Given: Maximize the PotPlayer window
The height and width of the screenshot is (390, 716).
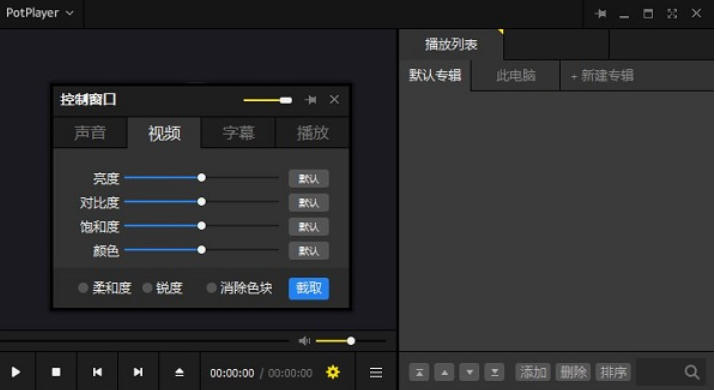Looking at the screenshot, I should (x=648, y=14).
